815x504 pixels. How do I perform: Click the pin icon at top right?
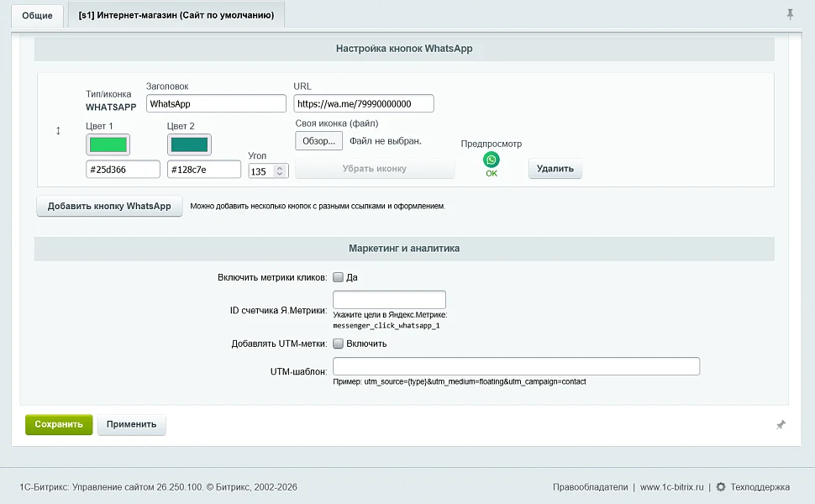point(790,14)
